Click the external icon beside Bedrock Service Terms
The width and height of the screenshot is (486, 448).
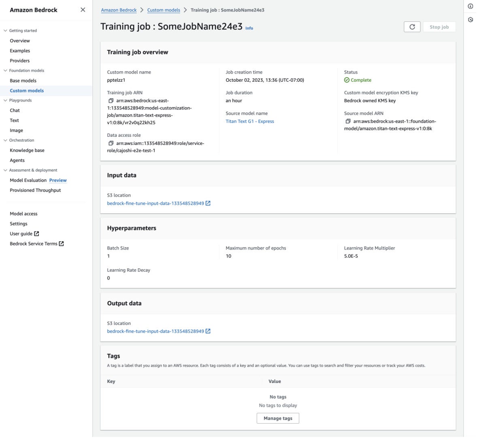(62, 244)
